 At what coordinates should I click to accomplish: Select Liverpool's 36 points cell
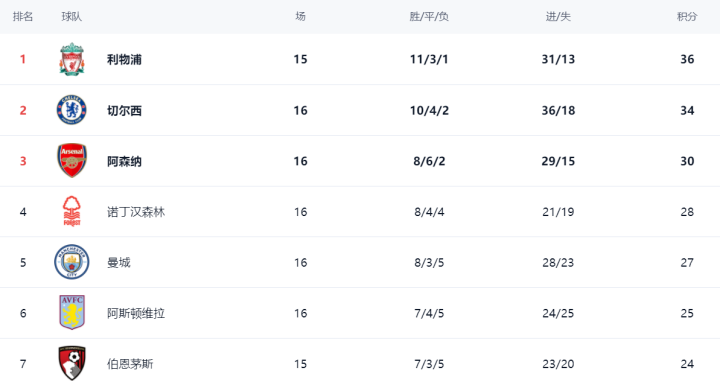pyautogui.click(x=687, y=59)
